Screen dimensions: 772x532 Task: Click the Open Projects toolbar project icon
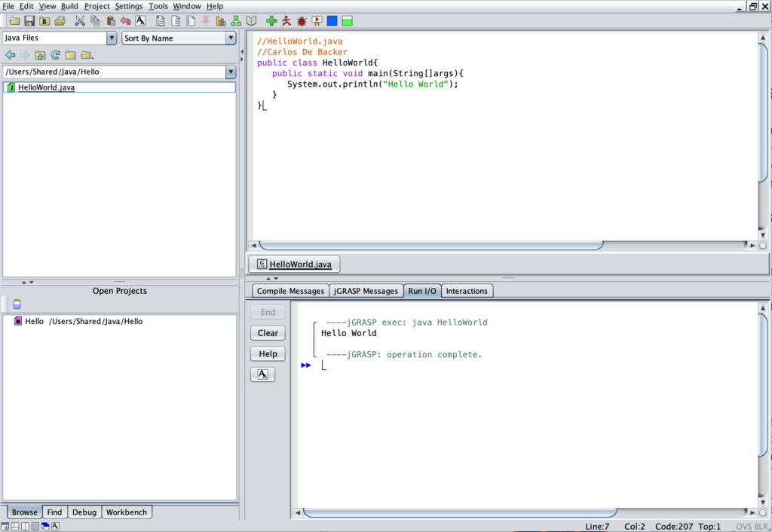17,304
